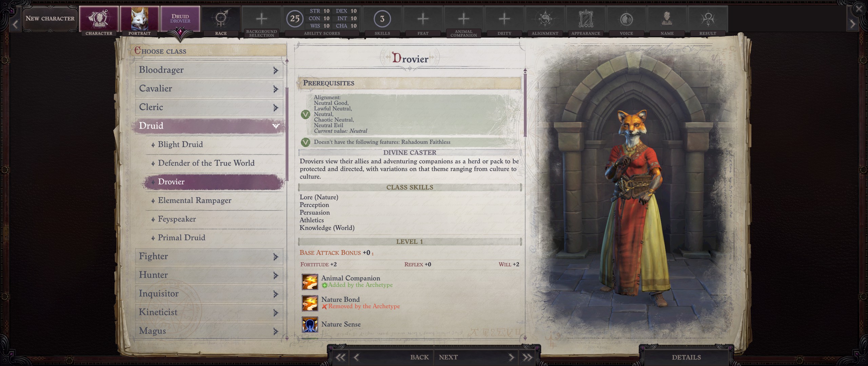This screenshot has width=868, height=366.
Task: Click the right arrow at top bar end
Action: [x=852, y=24]
